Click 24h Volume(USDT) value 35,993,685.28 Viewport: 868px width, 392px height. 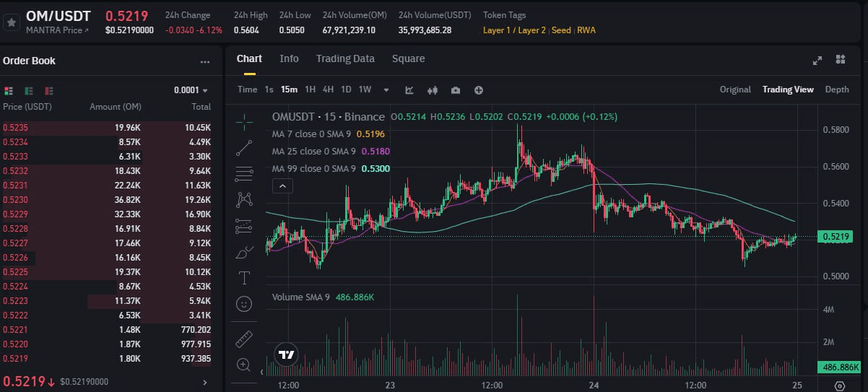coord(425,30)
